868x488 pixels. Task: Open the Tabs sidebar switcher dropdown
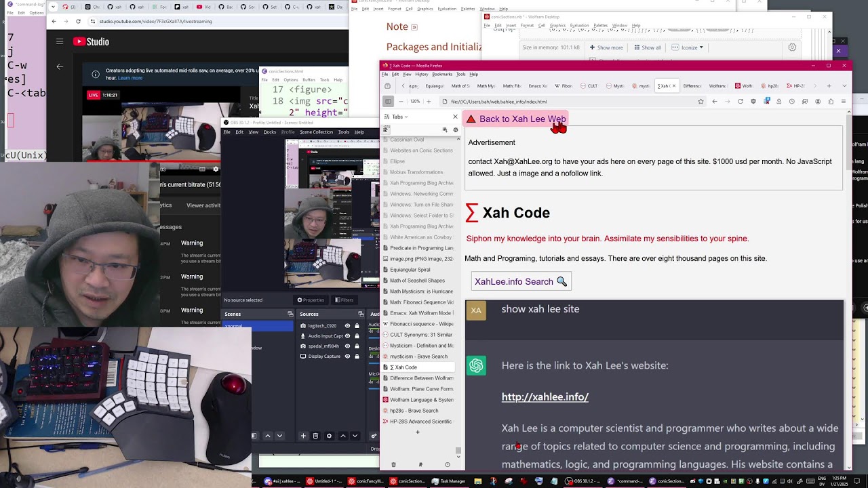pos(396,117)
